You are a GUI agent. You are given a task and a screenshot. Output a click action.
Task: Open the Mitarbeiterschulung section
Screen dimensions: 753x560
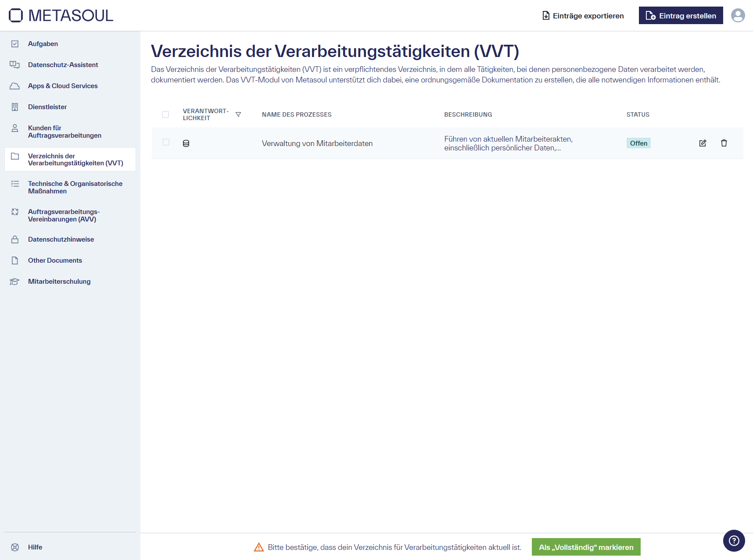[x=59, y=281]
